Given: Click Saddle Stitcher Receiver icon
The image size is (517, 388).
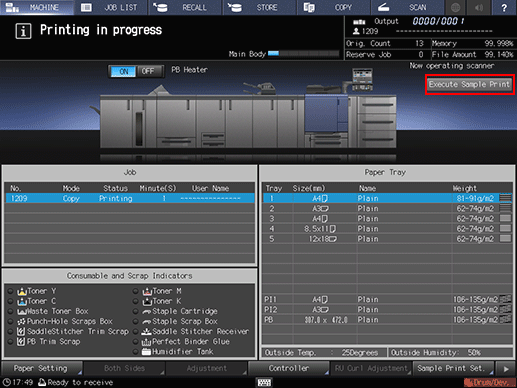Looking at the screenshot, I should 147,332.
